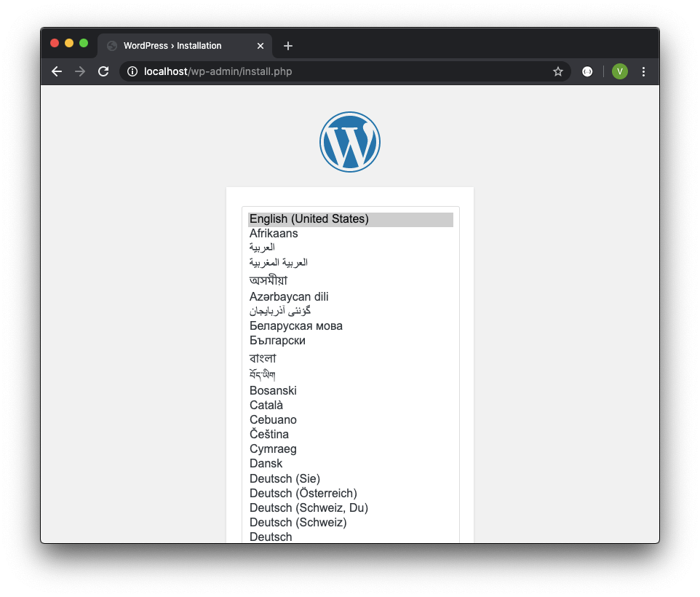
Task: Select Беларуская мова language
Action: tap(351, 326)
